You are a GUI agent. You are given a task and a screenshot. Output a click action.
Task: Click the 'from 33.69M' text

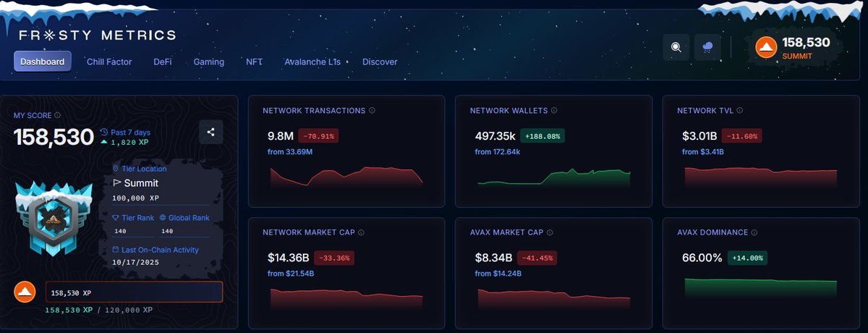pyautogui.click(x=290, y=152)
